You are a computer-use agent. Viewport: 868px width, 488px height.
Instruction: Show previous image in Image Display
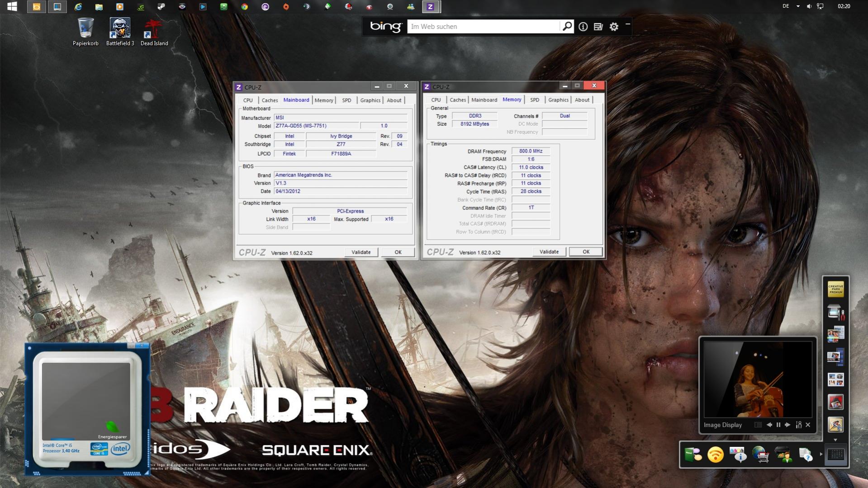tap(769, 425)
